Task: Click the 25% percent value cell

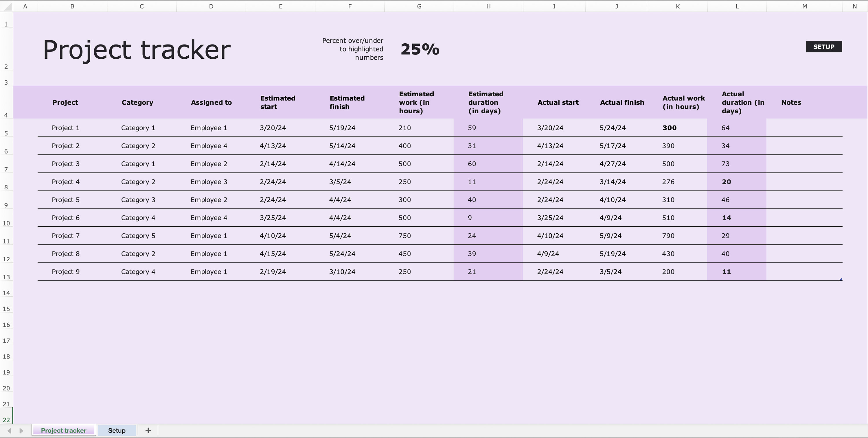Action: click(420, 49)
